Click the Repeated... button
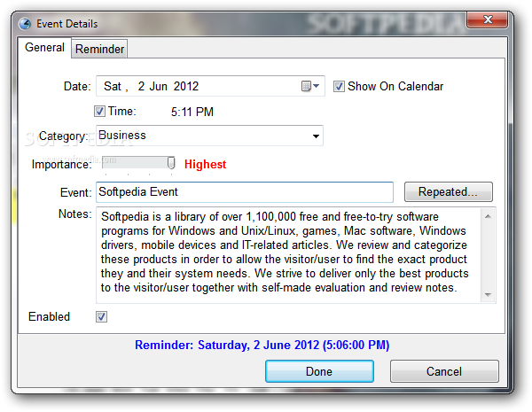This screenshot has width=532, height=412. click(448, 192)
